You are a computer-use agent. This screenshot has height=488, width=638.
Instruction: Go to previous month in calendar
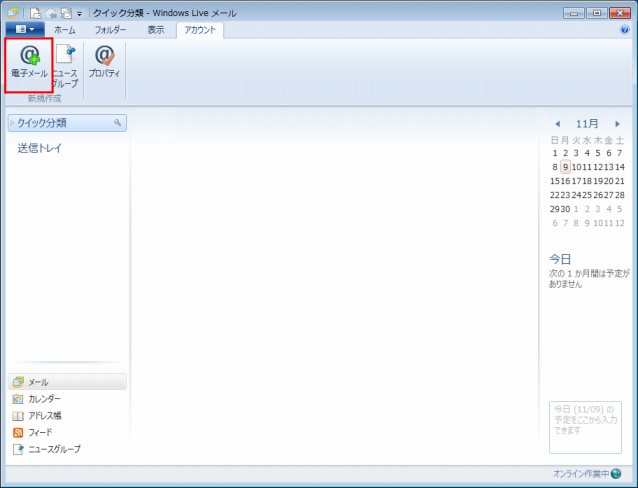tap(558, 124)
